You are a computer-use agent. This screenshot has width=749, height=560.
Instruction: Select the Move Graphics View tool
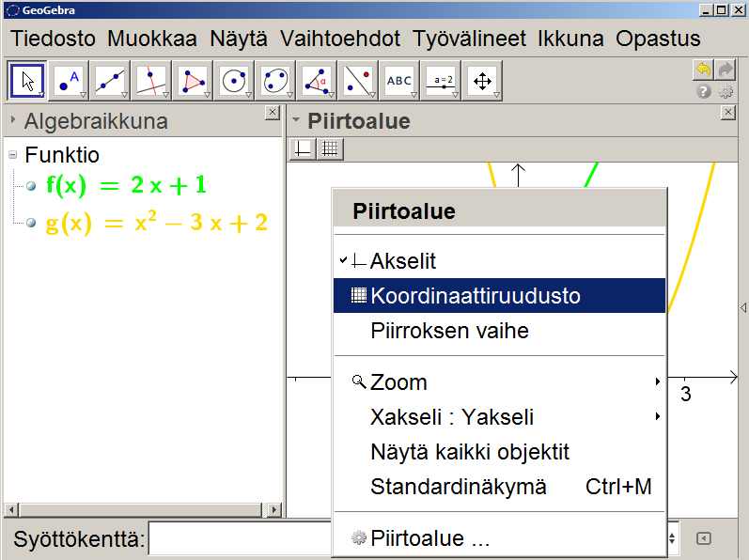click(482, 81)
